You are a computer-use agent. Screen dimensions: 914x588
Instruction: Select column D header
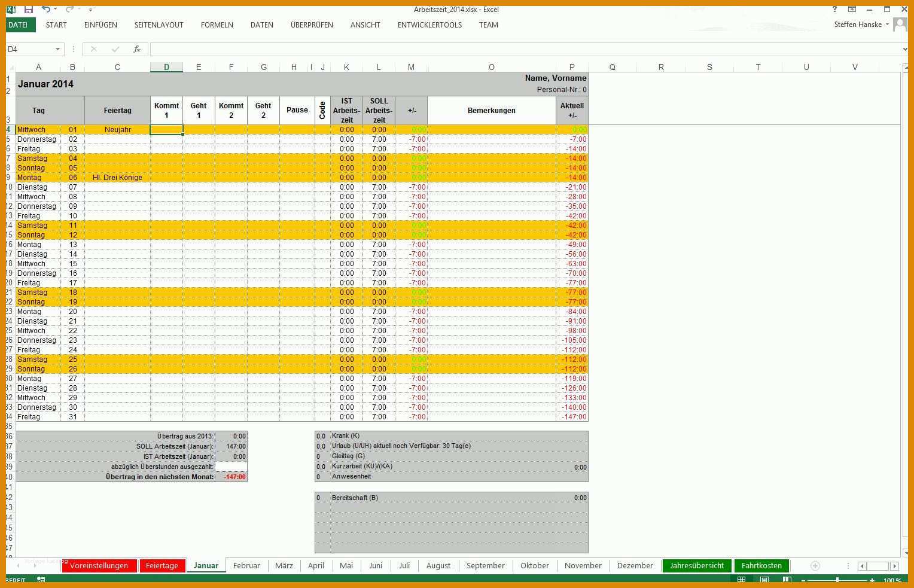coord(166,67)
